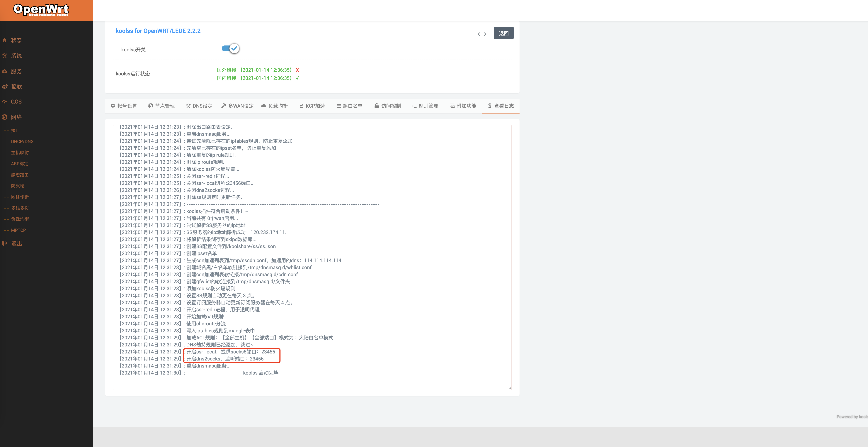Open 静态路由 under 网络
Screen dimensions: 868x447
(20, 175)
